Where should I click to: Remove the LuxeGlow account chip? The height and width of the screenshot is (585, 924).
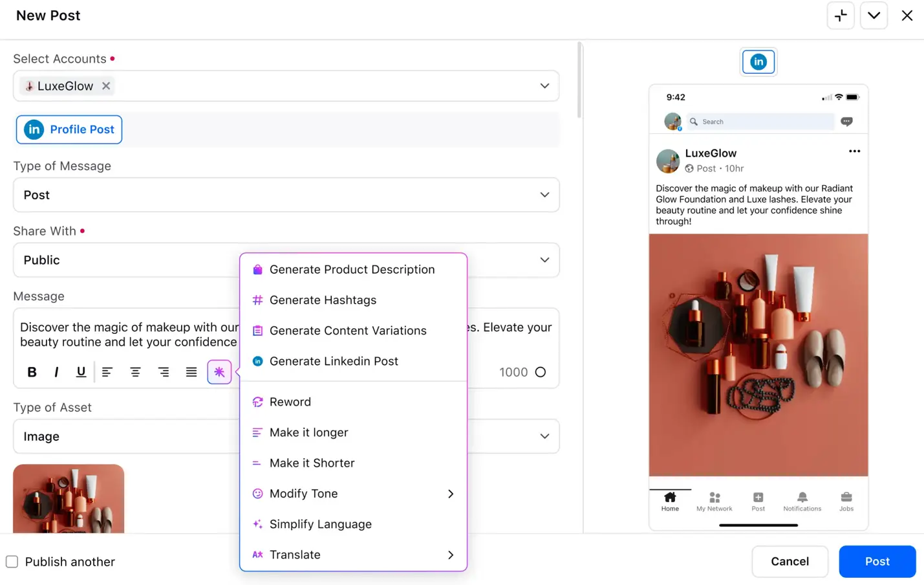pyautogui.click(x=106, y=85)
